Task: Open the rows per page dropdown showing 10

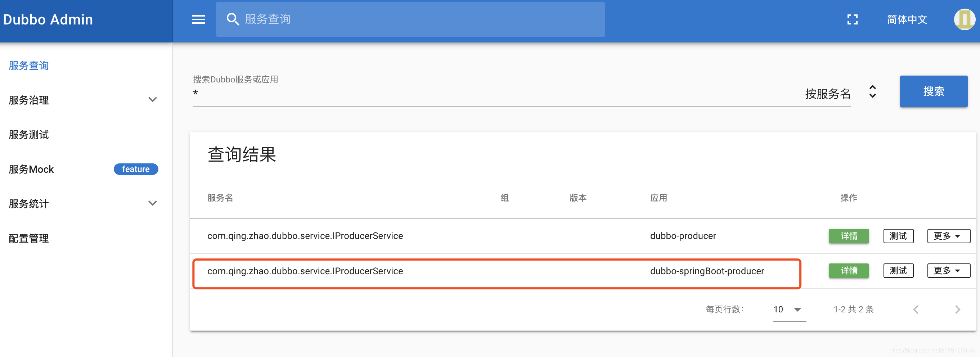Action: pyautogui.click(x=789, y=309)
